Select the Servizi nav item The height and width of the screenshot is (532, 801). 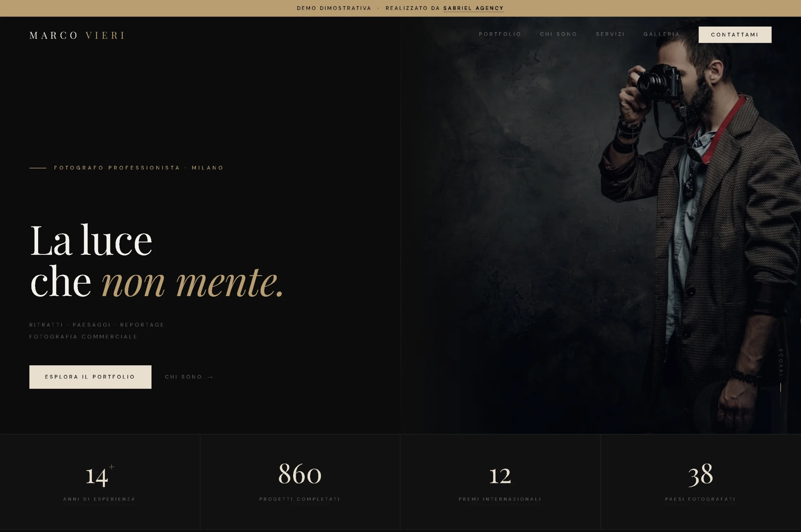pyautogui.click(x=610, y=34)
